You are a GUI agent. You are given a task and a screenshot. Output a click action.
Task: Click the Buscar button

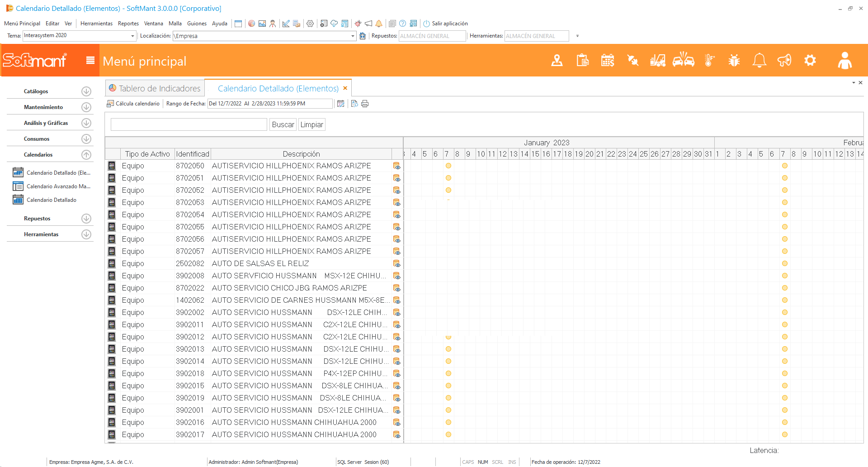(283, 124)
